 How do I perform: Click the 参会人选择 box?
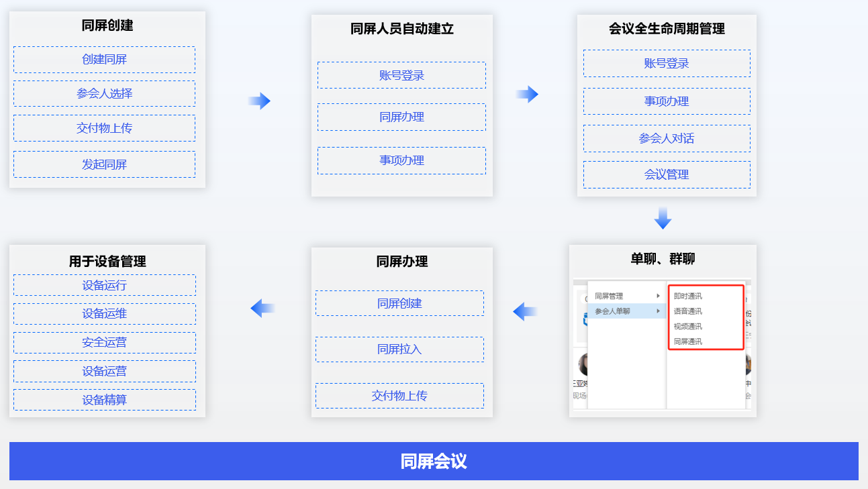[x=104, y=94]
